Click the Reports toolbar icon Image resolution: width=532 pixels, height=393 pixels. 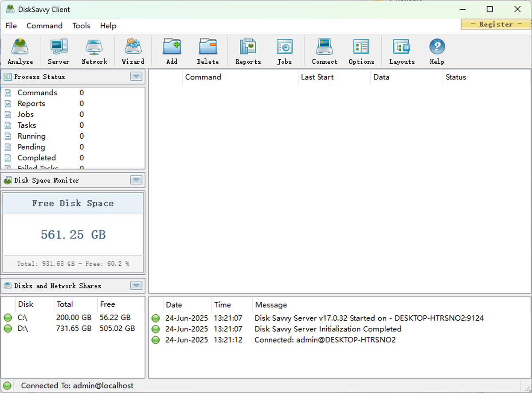(x=247, y=51)
